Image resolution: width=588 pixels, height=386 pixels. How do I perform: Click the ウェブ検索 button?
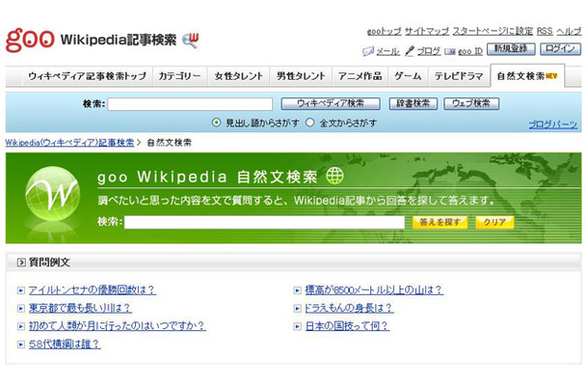tap(471, 103)
